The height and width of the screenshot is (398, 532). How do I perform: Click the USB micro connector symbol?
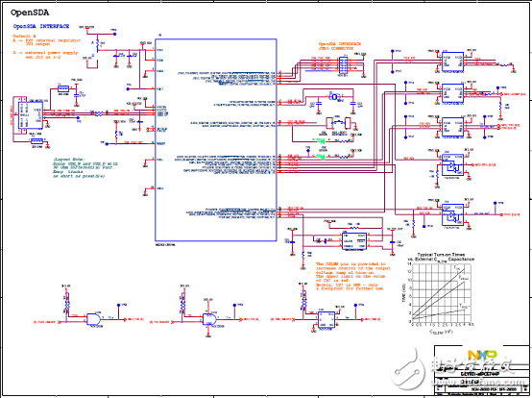31,114
